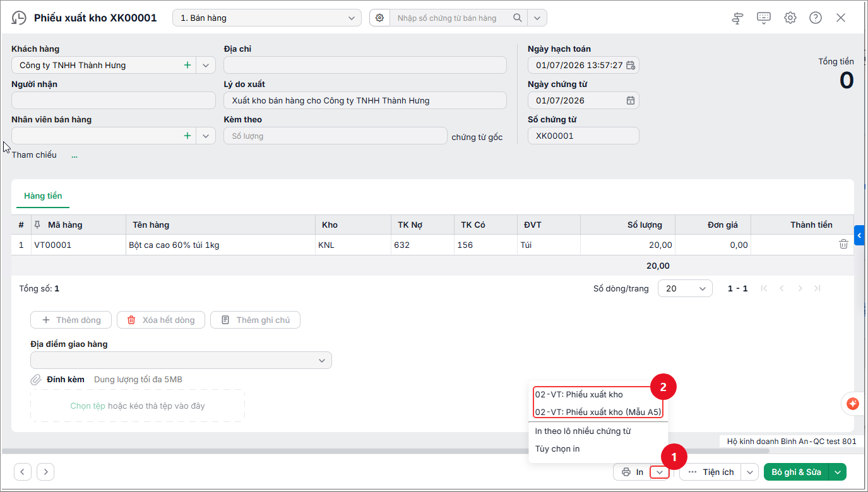
Task: Choose '02-VT: Phiếu xuất kho' print template
Action: (579, 394)
